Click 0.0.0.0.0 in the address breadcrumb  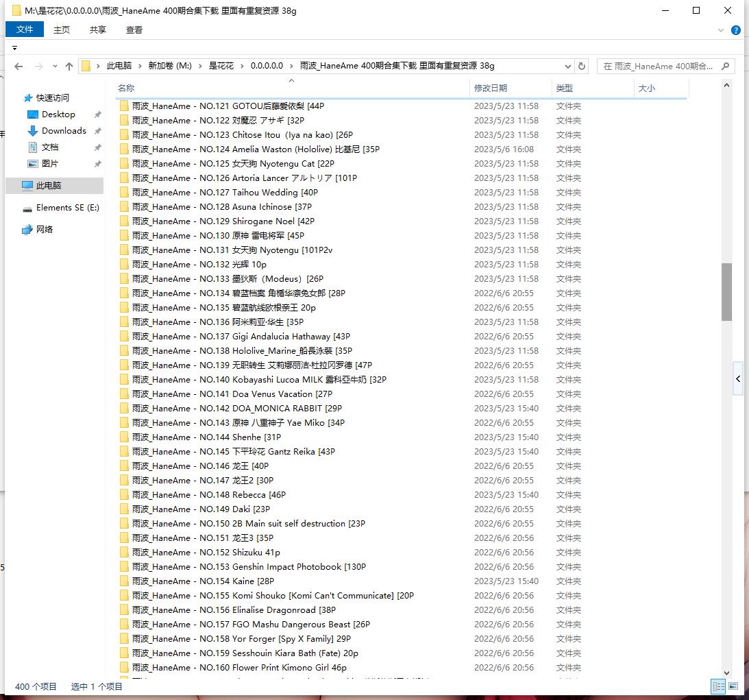(267, 66)
